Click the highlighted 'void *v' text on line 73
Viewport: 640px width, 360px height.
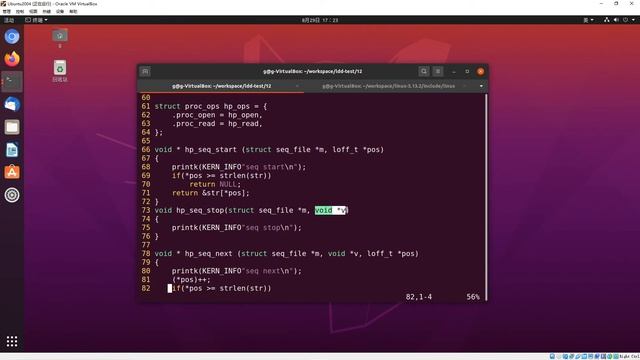click(331, 210)
